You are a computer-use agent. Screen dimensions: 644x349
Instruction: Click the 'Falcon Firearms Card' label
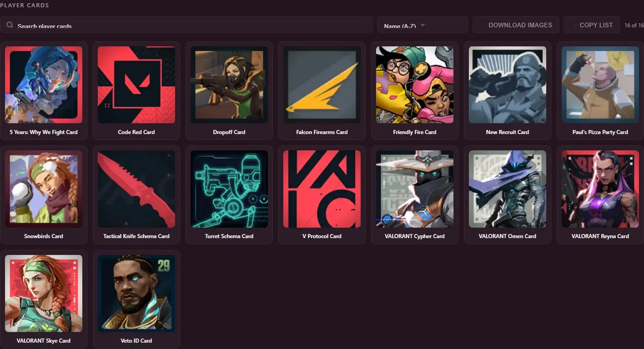pyautogui.click(x=322, y=132)
